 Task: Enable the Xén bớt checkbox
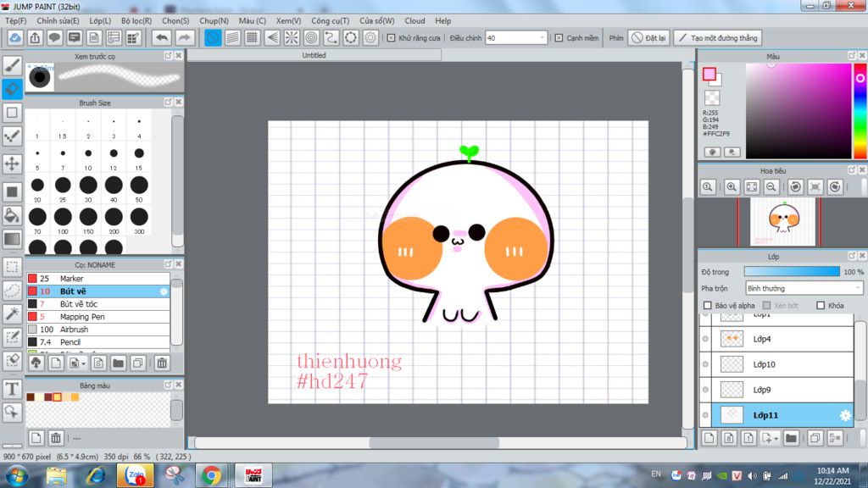(x=766, y=305)
